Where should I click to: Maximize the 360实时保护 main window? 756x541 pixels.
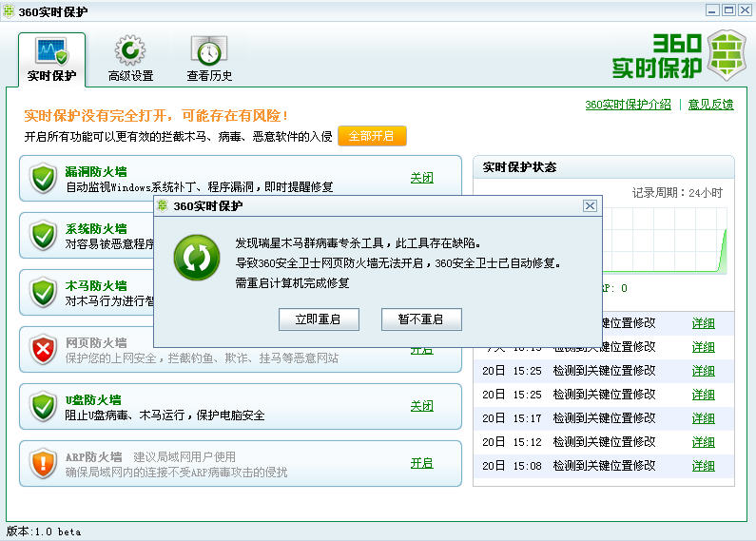pyautogui.click(x=728, y=10)
